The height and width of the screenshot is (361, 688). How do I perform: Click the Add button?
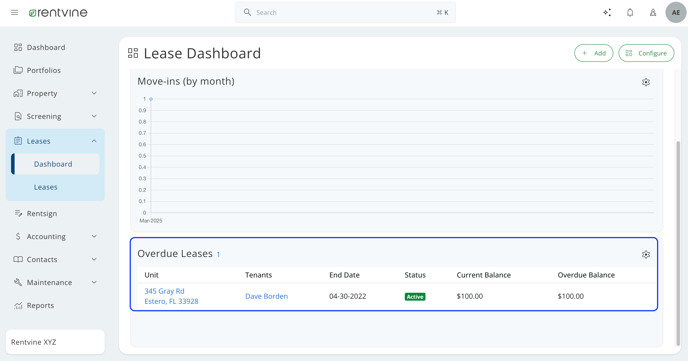point(594,53)
